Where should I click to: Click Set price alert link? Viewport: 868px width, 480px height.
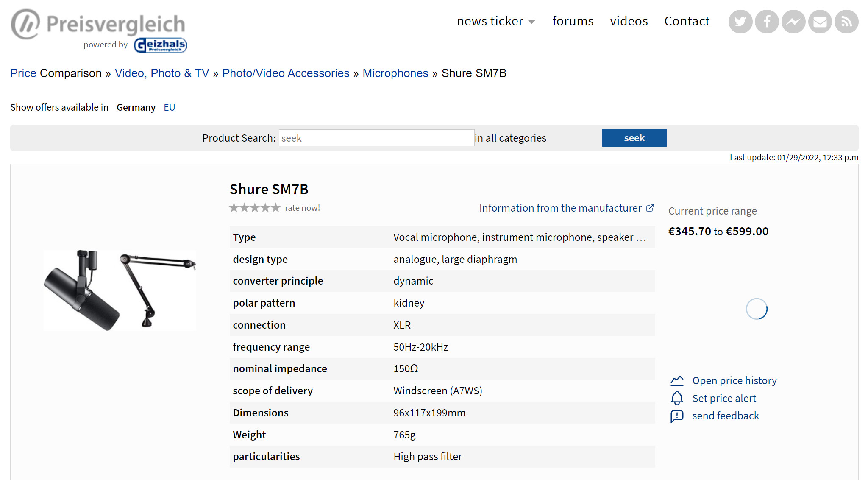click(724, 399)
